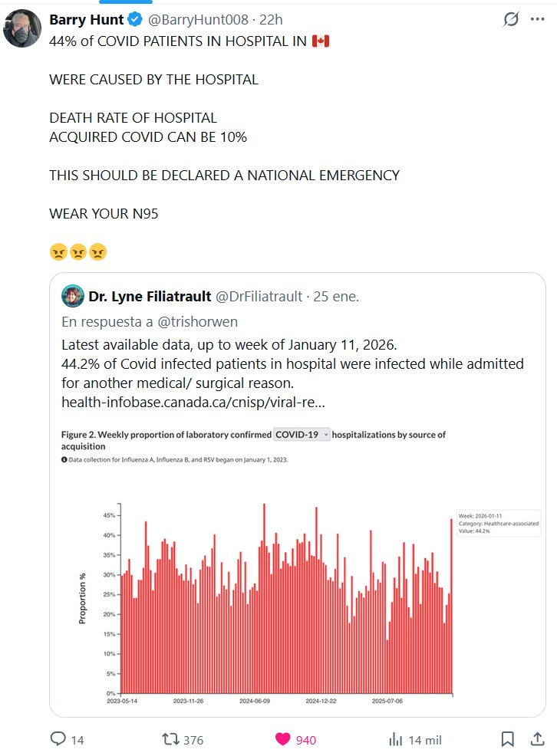The height and width of the screenshot is (756, 557).
Task: Repost this tweet with retweet icon
Action: pos(170,739)
